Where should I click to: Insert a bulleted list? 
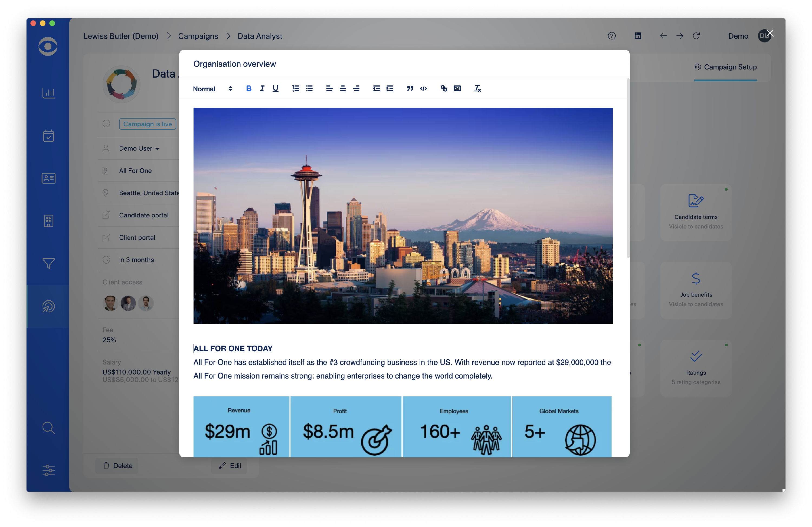point(309,89)
